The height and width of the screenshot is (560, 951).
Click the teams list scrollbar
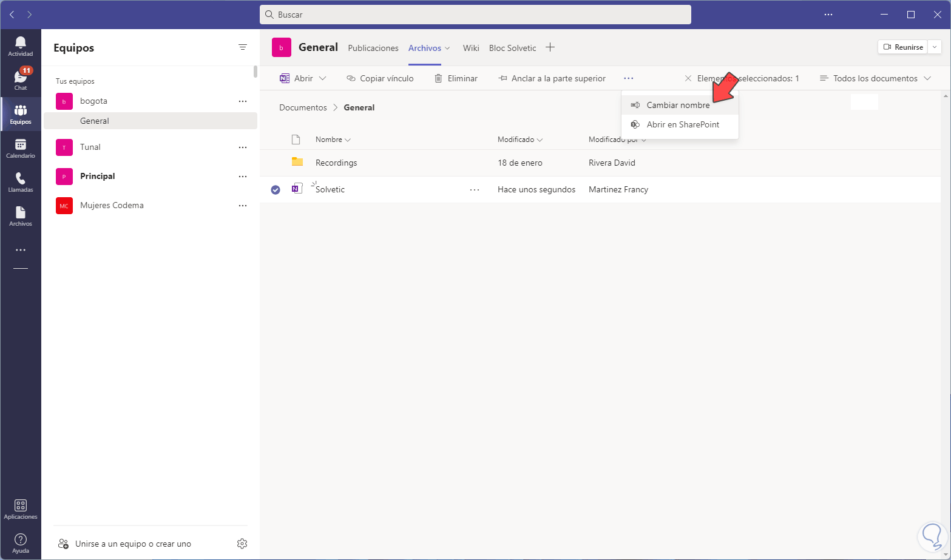(256, 72)
